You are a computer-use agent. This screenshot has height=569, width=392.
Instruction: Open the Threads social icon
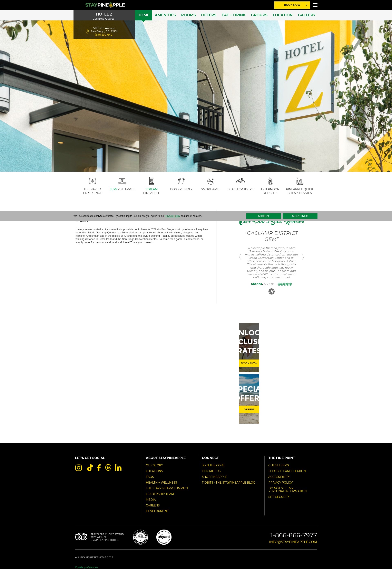point(108,468)
